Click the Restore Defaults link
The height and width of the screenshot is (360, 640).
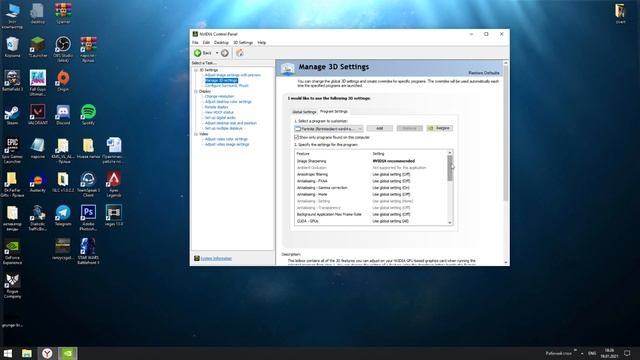tap(484, 73)
